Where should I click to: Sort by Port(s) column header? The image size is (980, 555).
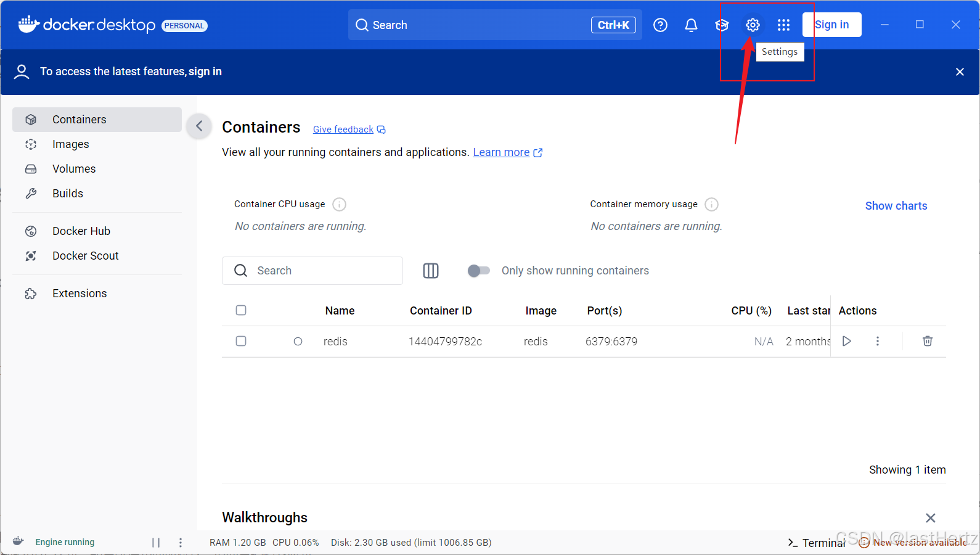coord(604,311)
